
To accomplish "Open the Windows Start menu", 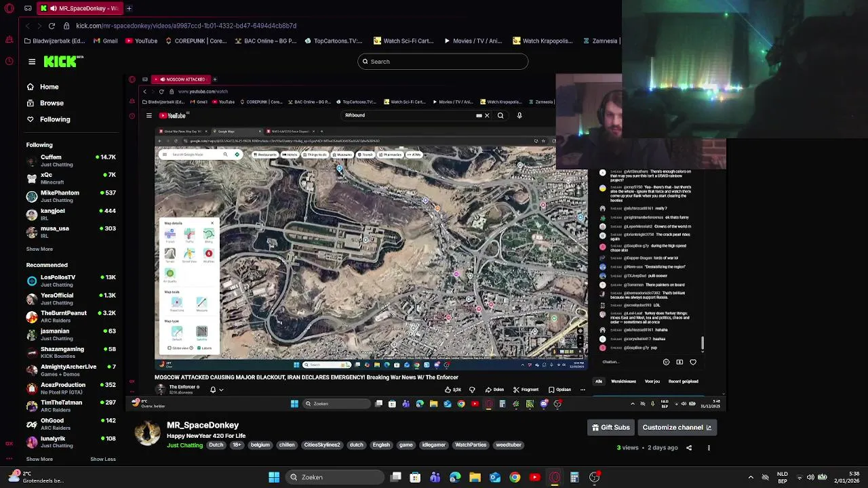I will (274, 477).
